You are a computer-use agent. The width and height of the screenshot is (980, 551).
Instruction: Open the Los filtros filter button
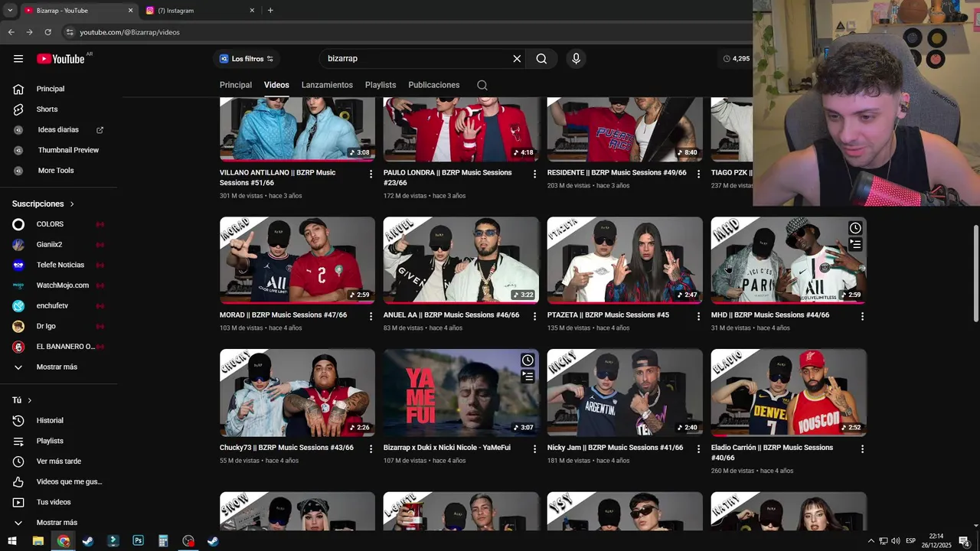pos(247,59)
